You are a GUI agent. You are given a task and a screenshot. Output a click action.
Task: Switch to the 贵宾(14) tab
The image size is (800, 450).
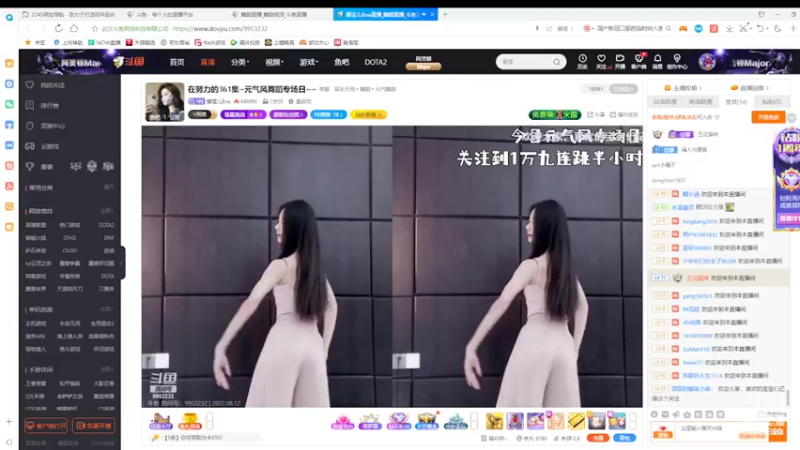point(736,102)
